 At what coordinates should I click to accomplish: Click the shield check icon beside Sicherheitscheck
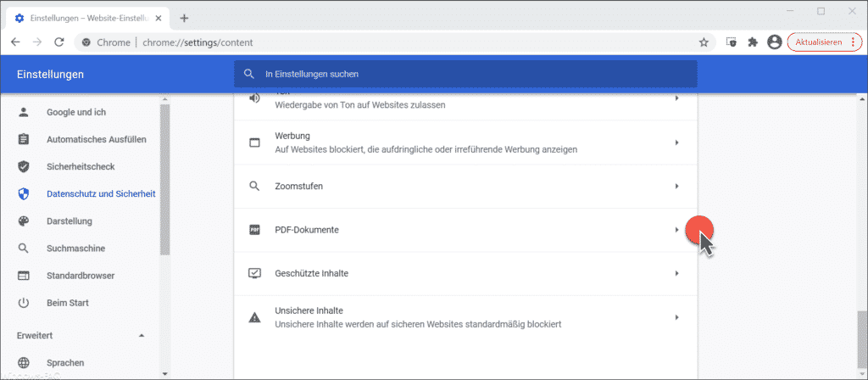click(x=23, y=166)
